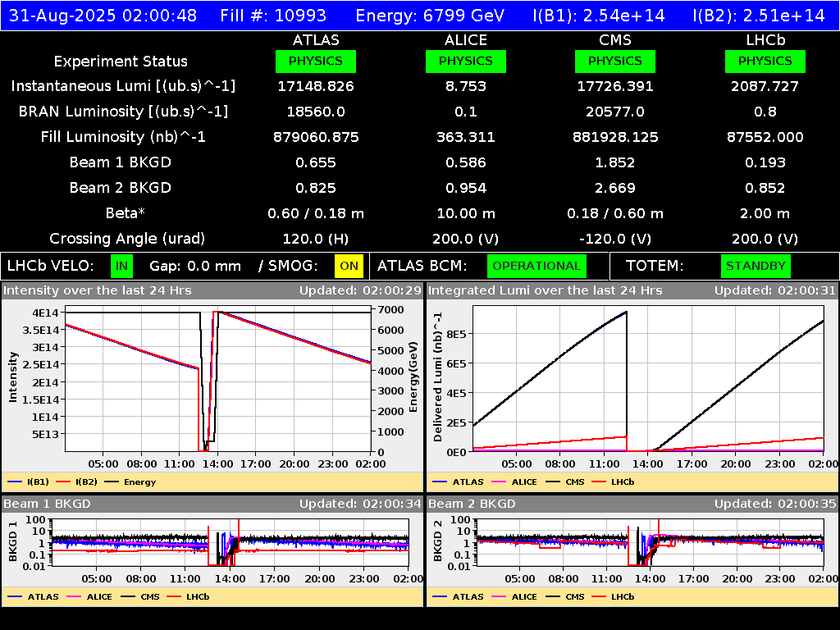Click the Beta* row label
The height and width of the screenshot is (630, 840).
click(126, 213)
